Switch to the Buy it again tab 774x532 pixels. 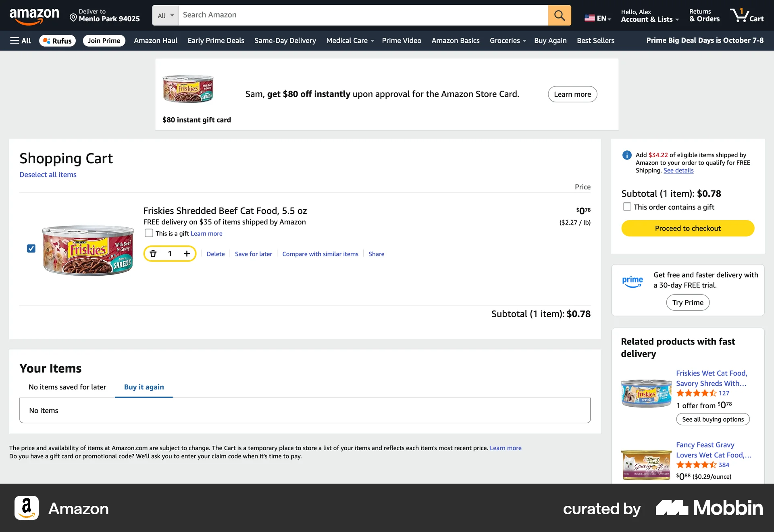coord(144,387)
